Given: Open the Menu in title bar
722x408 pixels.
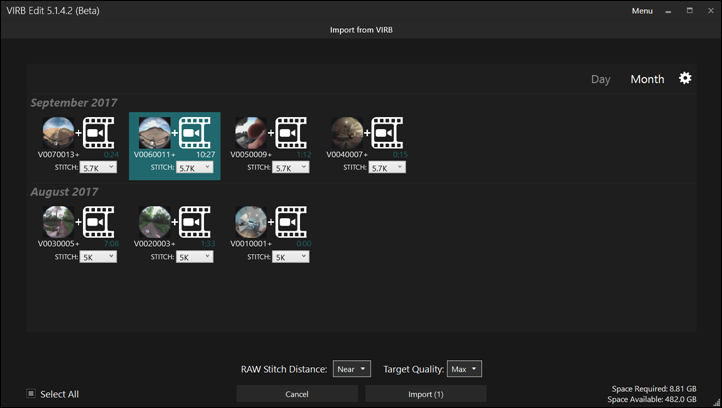Looking at the screenshot, I should pyautogui.click(x=642, y=11).
